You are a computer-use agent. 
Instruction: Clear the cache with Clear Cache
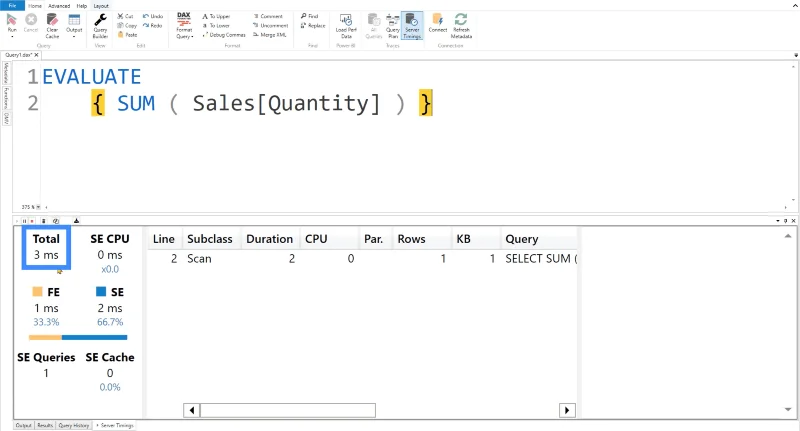click(x=52, y=26)
